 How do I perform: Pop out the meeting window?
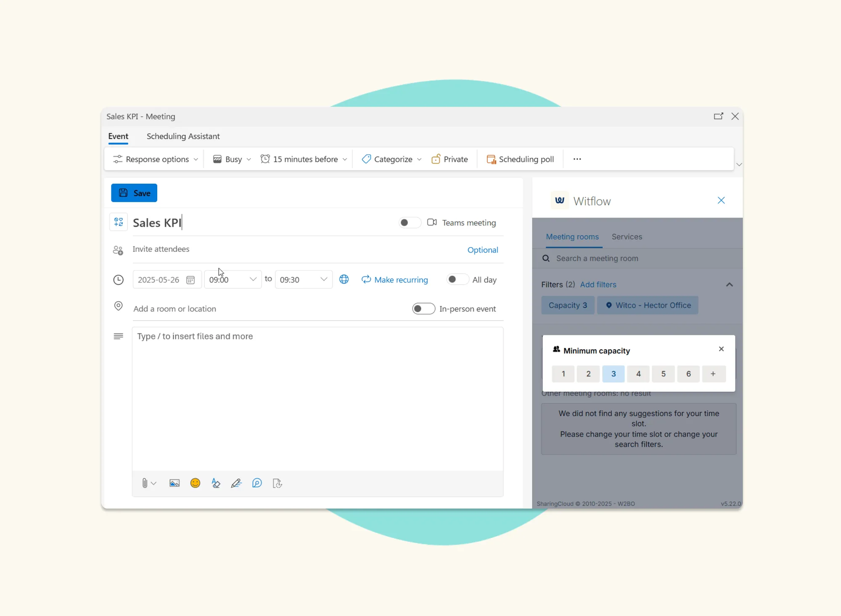click(718, 116)
